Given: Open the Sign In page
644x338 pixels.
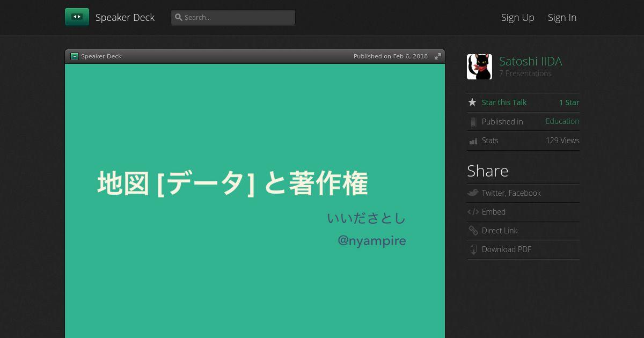Looking at the screenshot, I should [x=562, y=17].
